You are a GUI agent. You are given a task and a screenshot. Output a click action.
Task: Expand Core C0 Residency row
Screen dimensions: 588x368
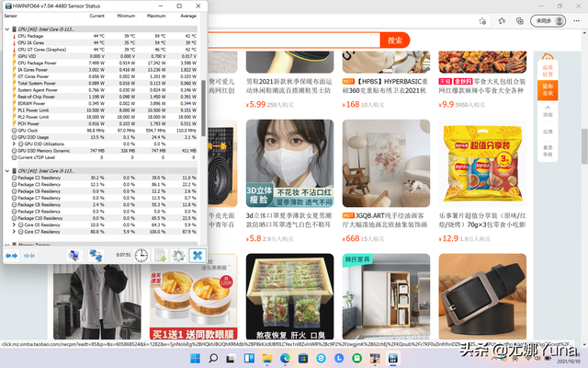[x=14, y=224]
